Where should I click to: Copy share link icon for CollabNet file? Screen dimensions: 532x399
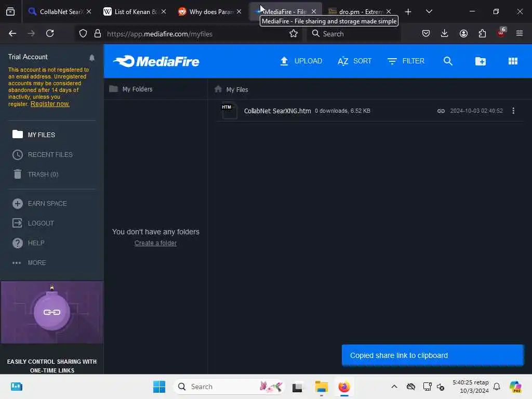click(x=441, y=111)
